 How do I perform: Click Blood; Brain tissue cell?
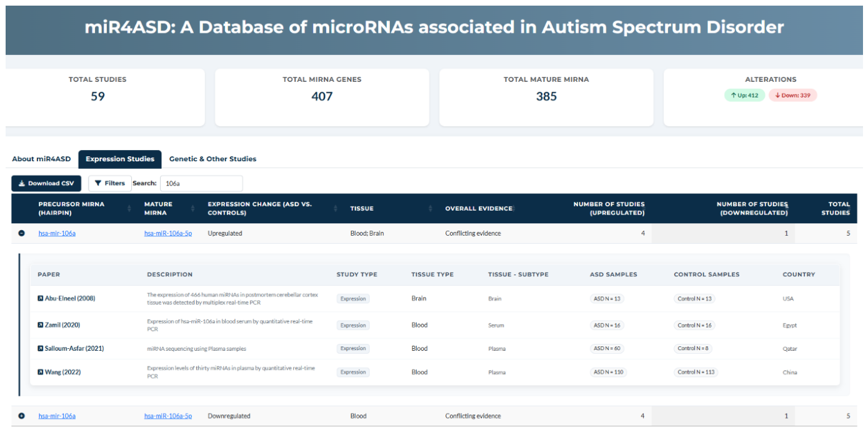coord(367,233)
